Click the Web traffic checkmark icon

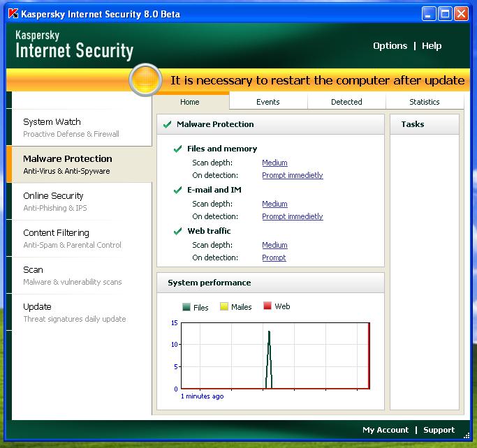click(177, 231)
